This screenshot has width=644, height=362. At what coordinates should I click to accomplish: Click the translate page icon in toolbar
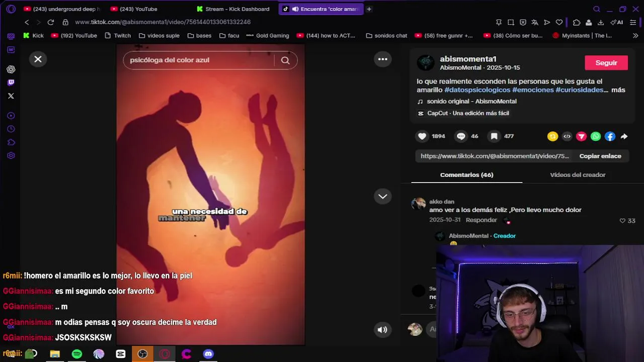coord(535,22)
